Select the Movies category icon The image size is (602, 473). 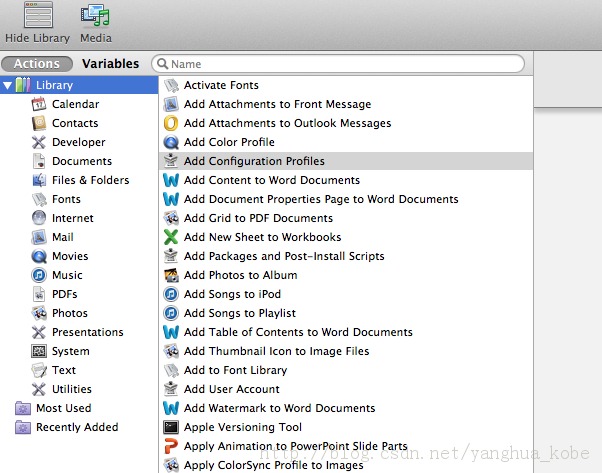[39, 256]
